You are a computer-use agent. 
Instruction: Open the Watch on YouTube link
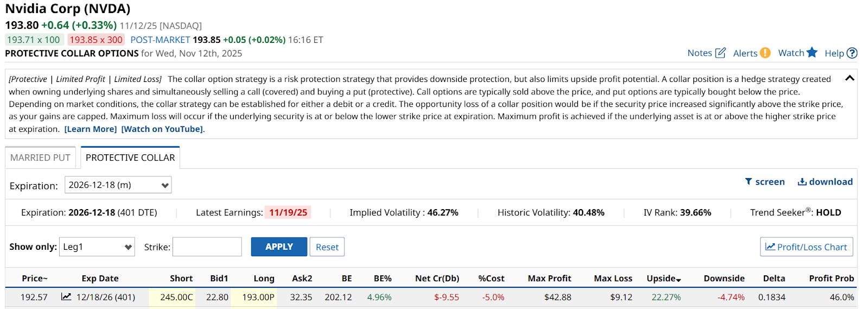click(162, 129)
